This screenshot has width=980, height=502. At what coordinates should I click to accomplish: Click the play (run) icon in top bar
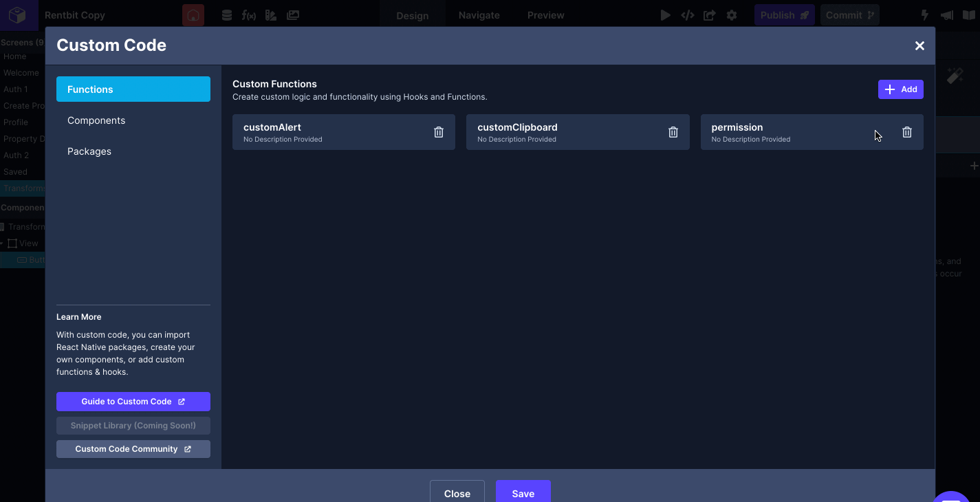(665, 15)
